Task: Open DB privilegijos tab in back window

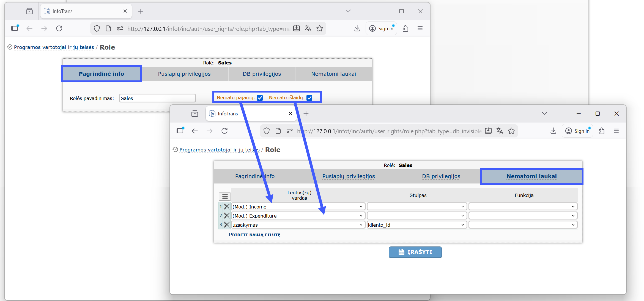Action: [262, 74]
